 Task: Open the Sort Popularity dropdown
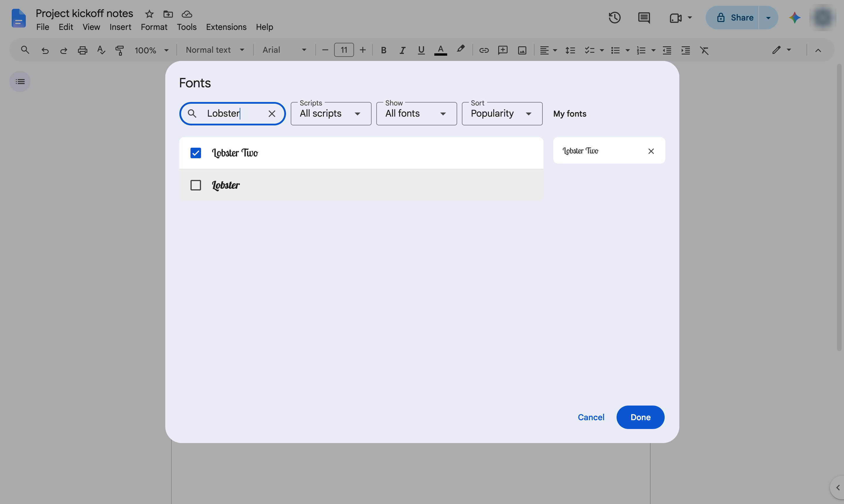pyautogui.click(x=502, y=114)
